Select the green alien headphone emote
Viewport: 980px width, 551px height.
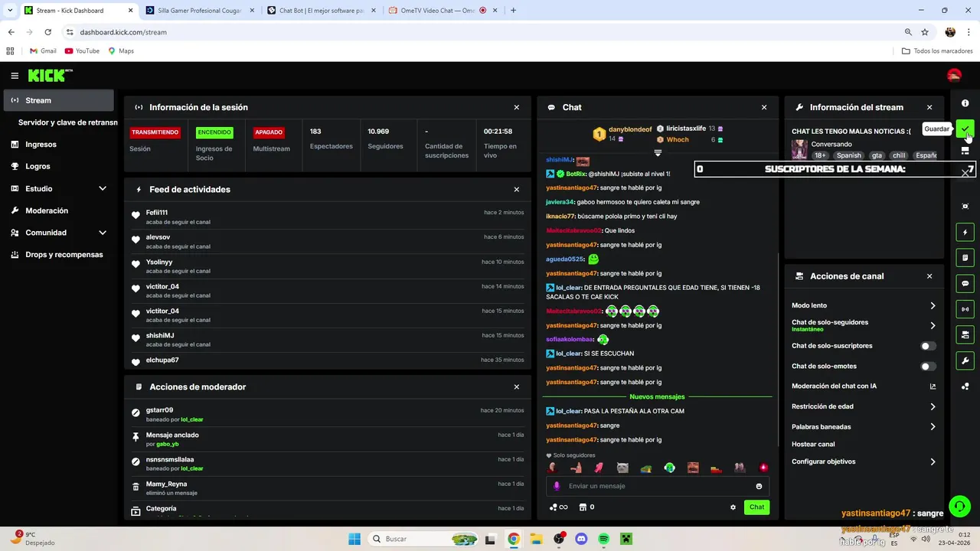[669, 468]
